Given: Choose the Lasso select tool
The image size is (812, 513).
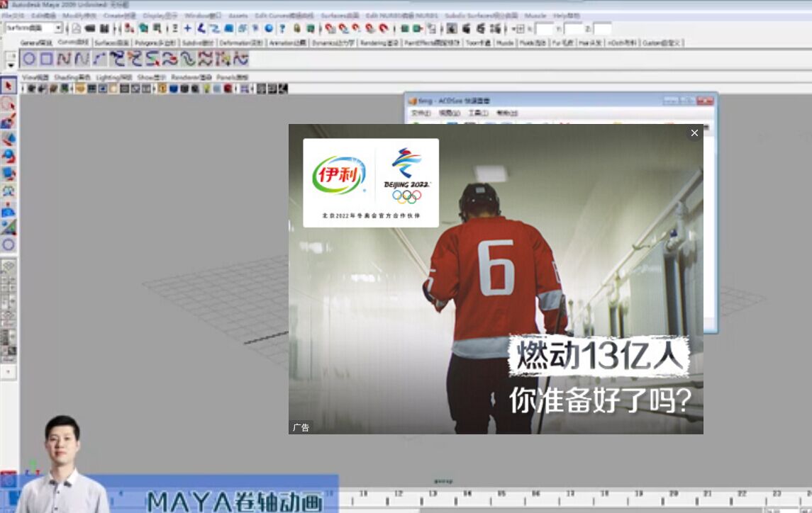Looking at the screenshot, I should (x=9, y=103).
